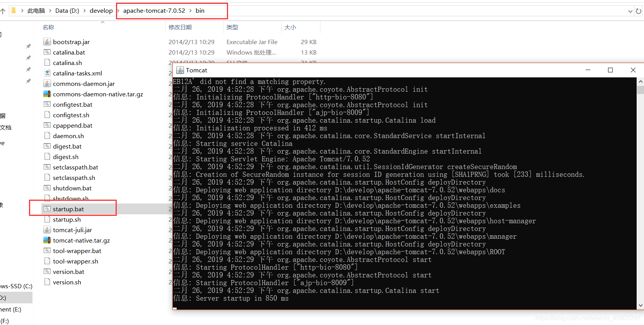
Task: Expand the chevron after develop in the path
Action: (118, 11)
